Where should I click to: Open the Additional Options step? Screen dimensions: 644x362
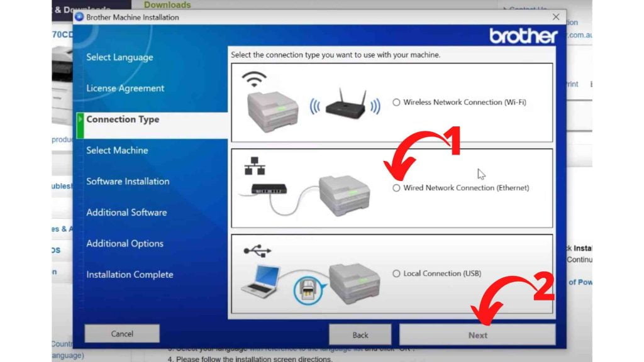125,243
